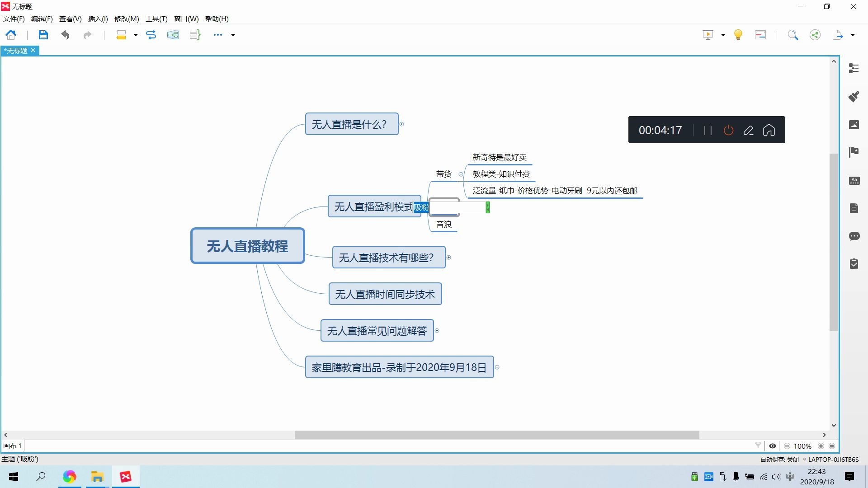Click the recorder pencil annotate icon
868x488 pixels.
(748, 130)
